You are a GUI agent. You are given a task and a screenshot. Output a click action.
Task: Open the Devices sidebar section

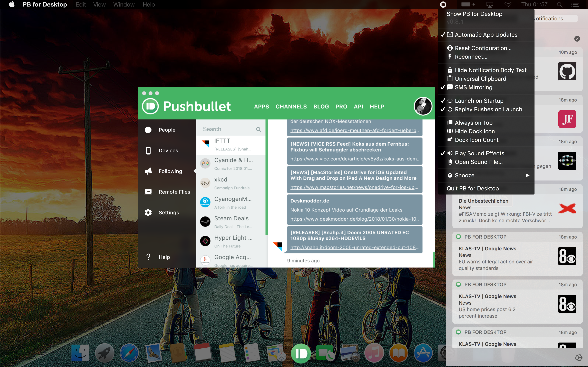click(x=168, y=150)
